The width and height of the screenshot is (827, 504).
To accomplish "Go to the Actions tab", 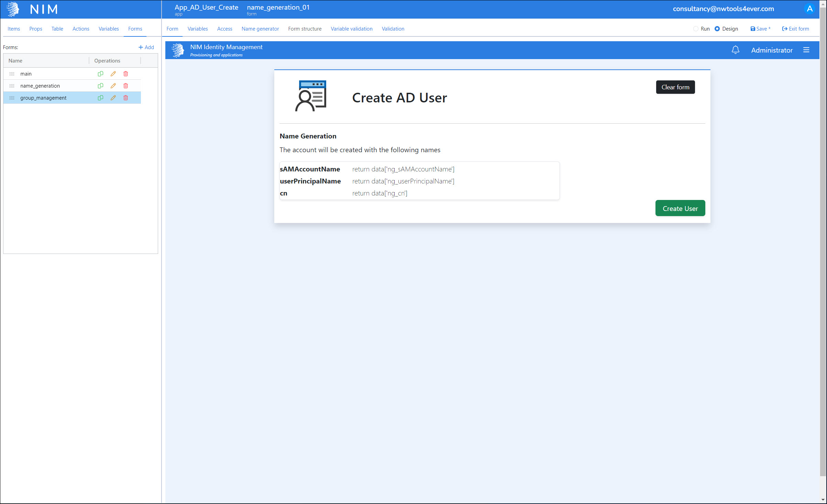I will click(81, 29).
